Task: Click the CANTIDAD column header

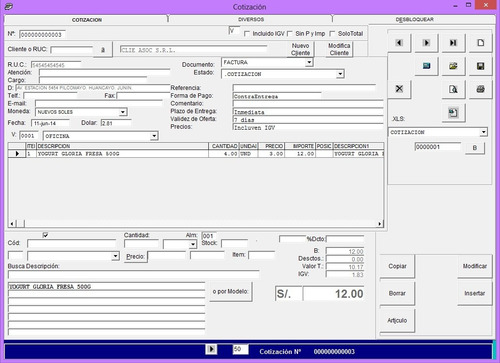Action: [224, 146]
